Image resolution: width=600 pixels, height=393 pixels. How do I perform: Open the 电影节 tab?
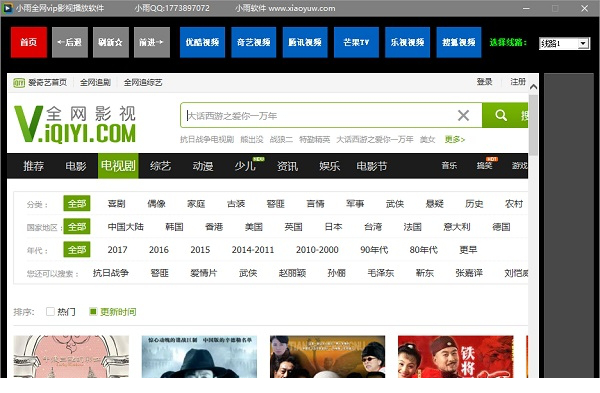point(372,166)
